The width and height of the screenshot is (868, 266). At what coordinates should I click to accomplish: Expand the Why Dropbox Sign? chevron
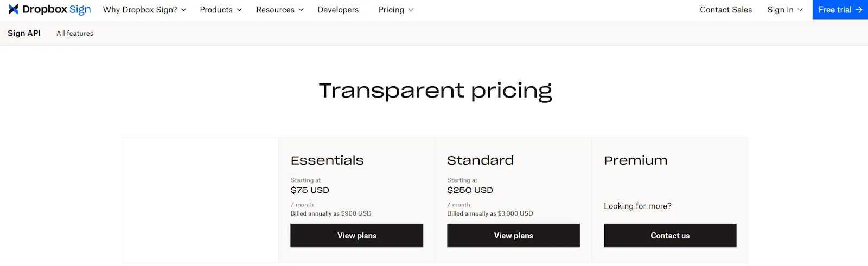[183, 10]
